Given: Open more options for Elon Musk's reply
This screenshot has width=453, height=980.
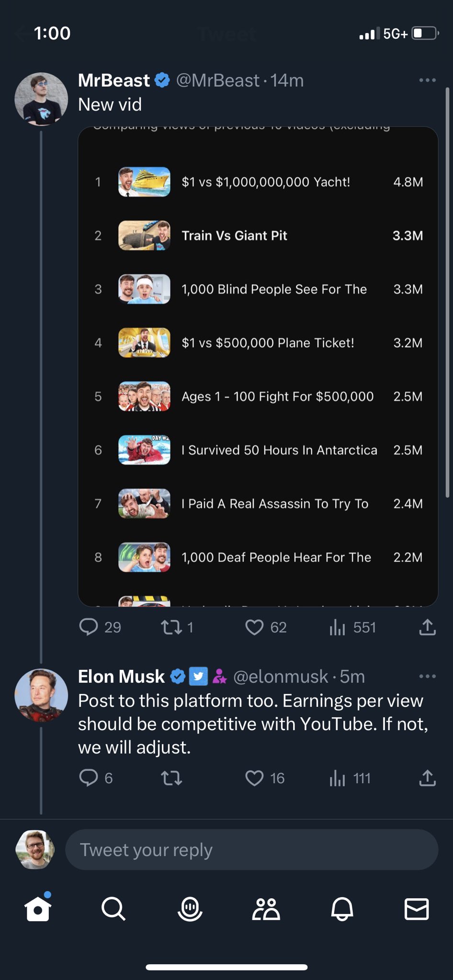Looking at the screenshot, I should point(427,676).
